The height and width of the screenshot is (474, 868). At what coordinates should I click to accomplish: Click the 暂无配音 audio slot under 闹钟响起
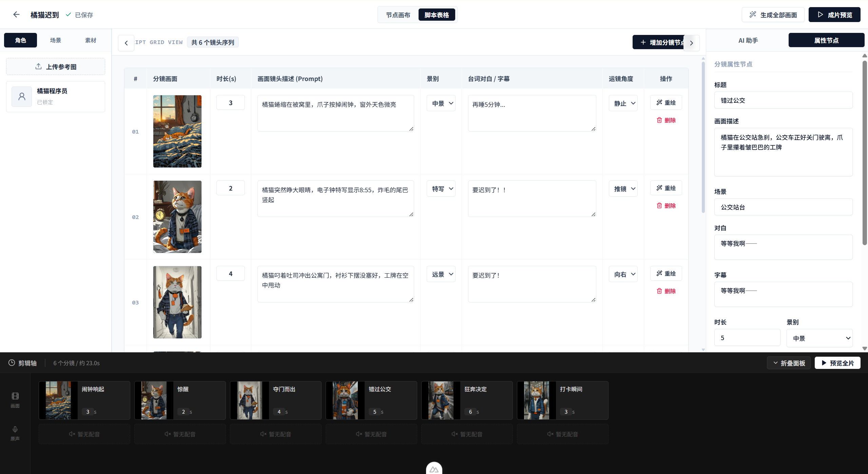click(x=84, y=434)
